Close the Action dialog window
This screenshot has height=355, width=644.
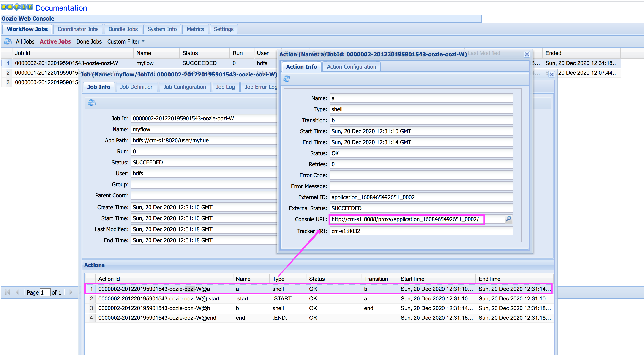click(x=527, y=54)
